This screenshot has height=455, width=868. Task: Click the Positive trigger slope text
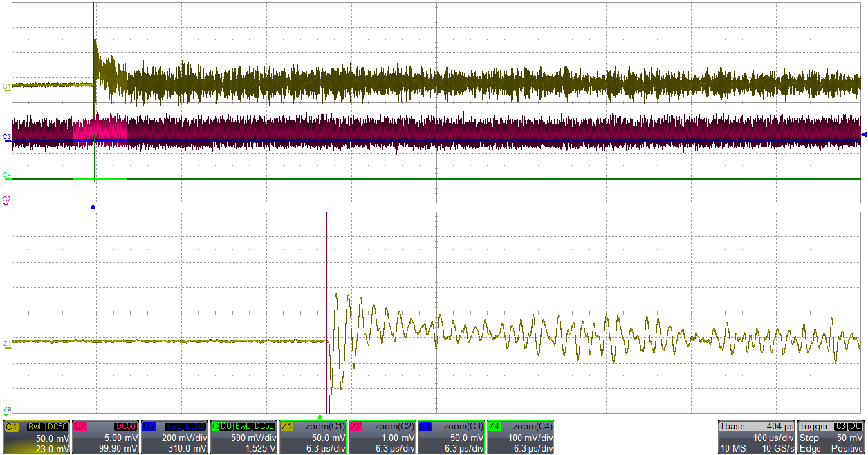pos(848,449)
